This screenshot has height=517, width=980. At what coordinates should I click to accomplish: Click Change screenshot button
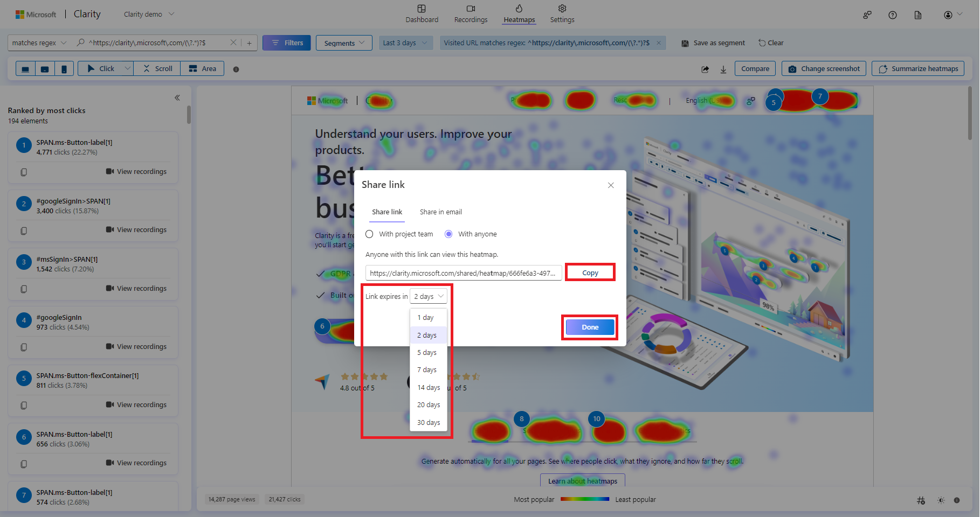[x=824, y=69]
